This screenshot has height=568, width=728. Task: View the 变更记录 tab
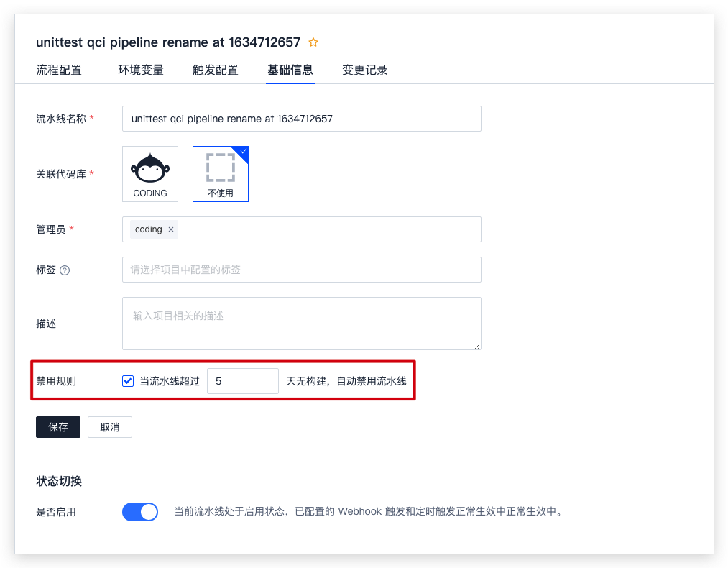coord(364,70)
